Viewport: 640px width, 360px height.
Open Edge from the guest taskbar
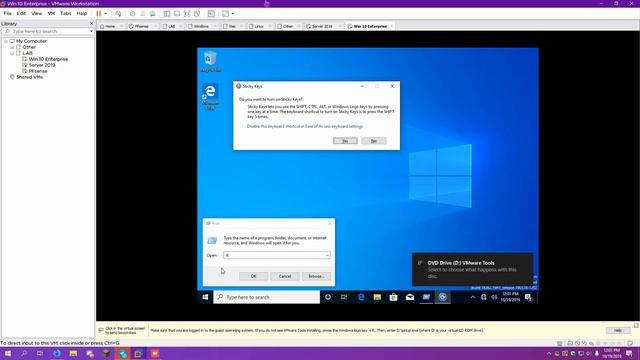[361, 297]
